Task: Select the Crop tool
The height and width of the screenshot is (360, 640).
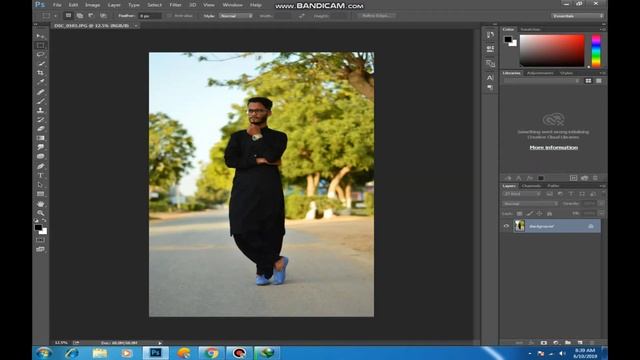Action: tap(40, 73)
